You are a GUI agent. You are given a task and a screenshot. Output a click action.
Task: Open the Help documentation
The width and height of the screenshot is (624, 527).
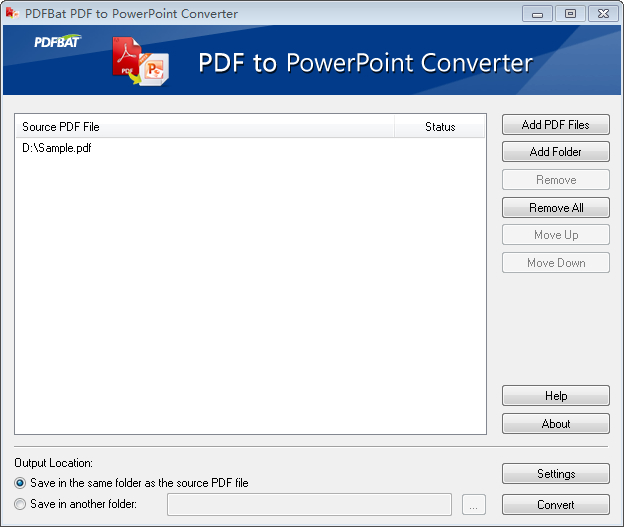click(x=556, y=396)
